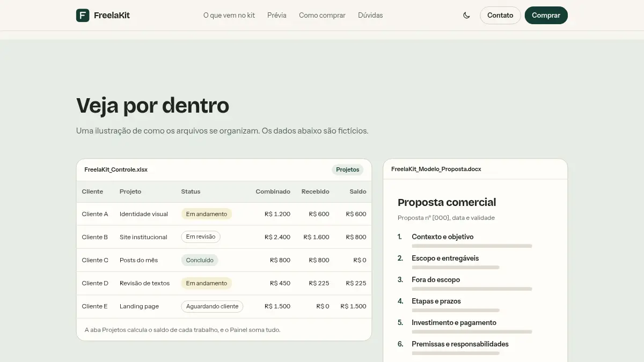Open the 'Como comprar' navigation link

322,16
